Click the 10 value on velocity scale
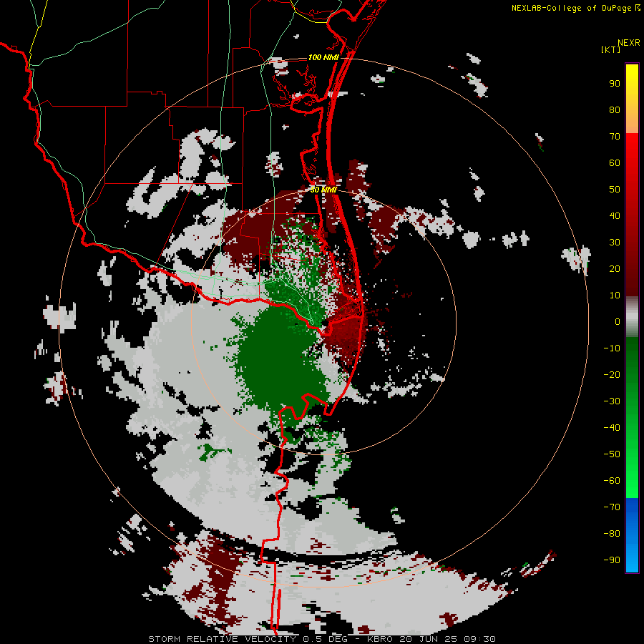The width and height of the screenshot is (644, 644). [615, 296]
